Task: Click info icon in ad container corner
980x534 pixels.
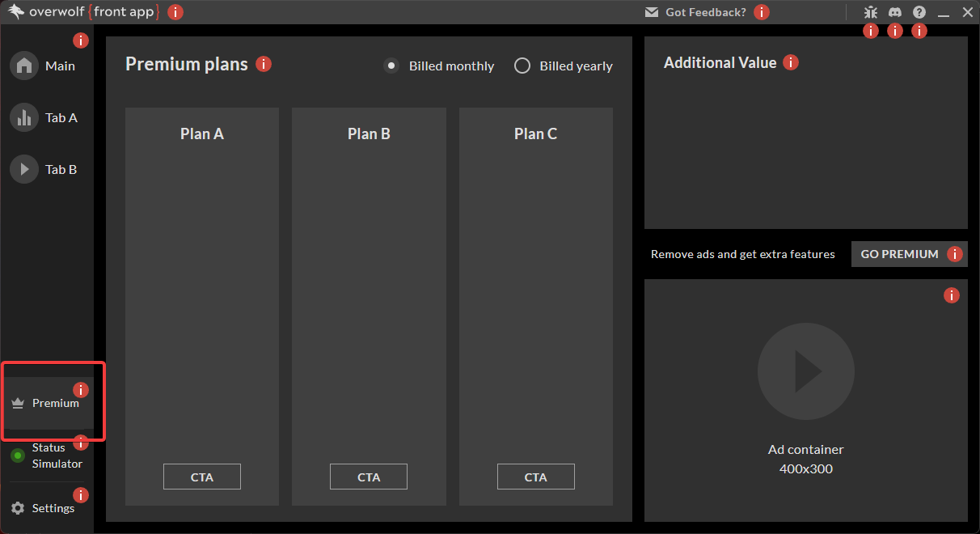Action: 952,295
